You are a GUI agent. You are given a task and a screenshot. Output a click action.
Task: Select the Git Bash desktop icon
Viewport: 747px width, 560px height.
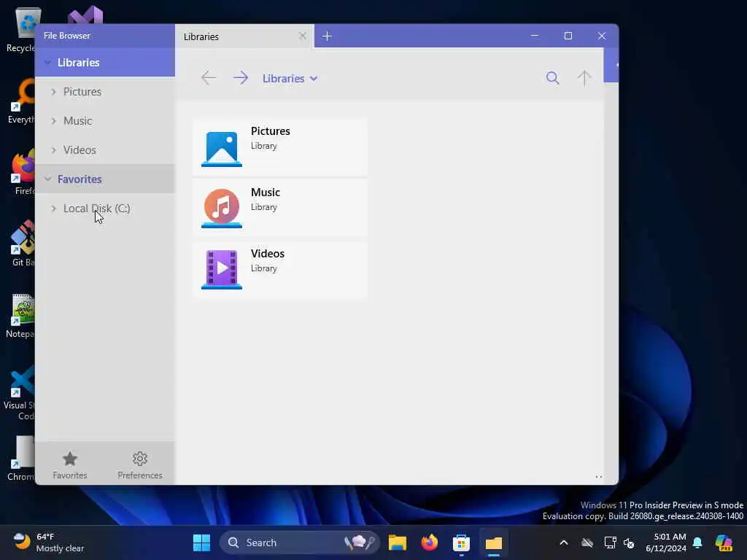point(22,244)
